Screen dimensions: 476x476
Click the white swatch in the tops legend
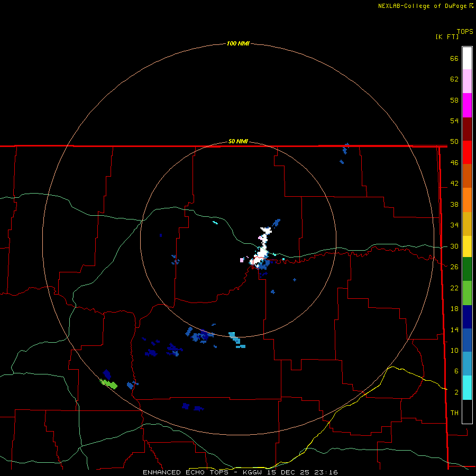(x=467, y=58)
